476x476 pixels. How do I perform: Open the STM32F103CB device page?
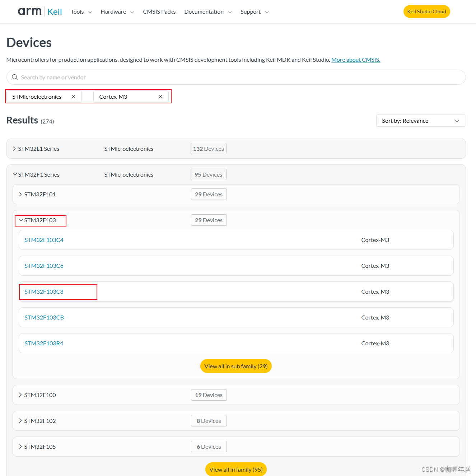[44, 317]
